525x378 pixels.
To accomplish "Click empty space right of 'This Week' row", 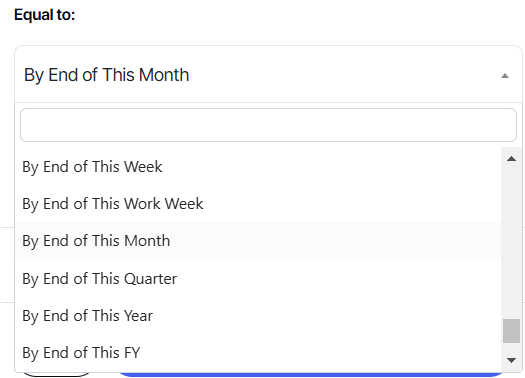I will click(x=330, y=166).
